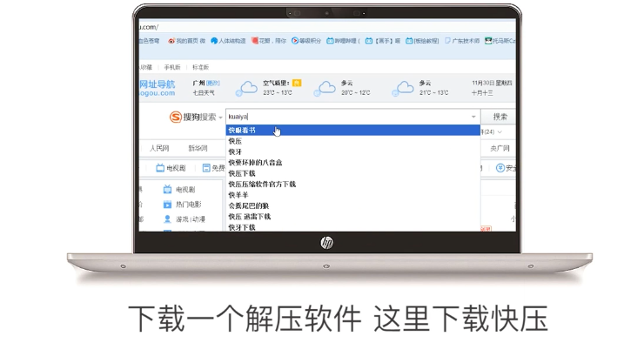
Task: Click the yellow air quality 良 badge
Action: (x=297, y=83)
